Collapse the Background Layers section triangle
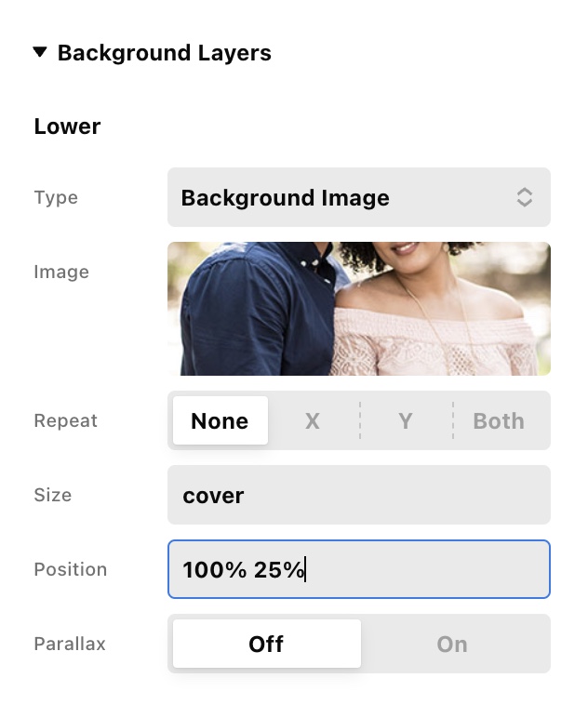 coord(40,52)
